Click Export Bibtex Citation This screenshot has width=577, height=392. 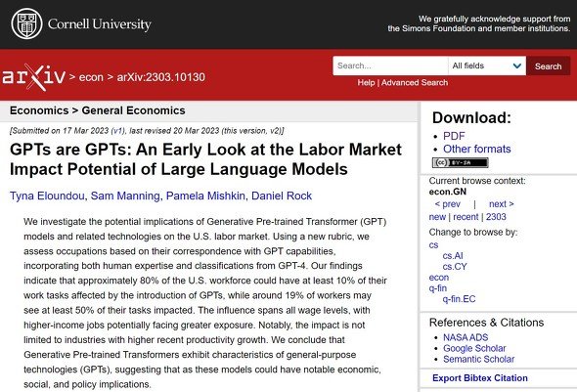coord(480,378)
